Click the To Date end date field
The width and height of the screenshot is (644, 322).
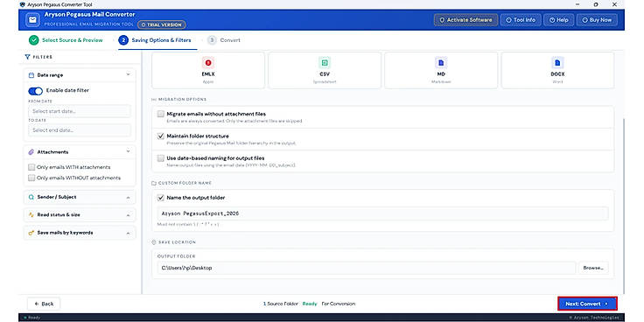tap(80, 130)
